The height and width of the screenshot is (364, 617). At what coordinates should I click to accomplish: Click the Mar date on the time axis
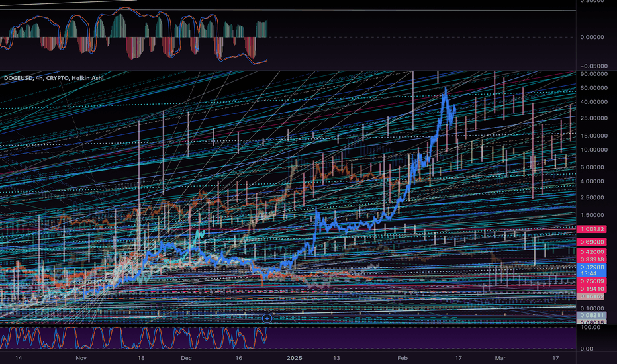[500, 358]
